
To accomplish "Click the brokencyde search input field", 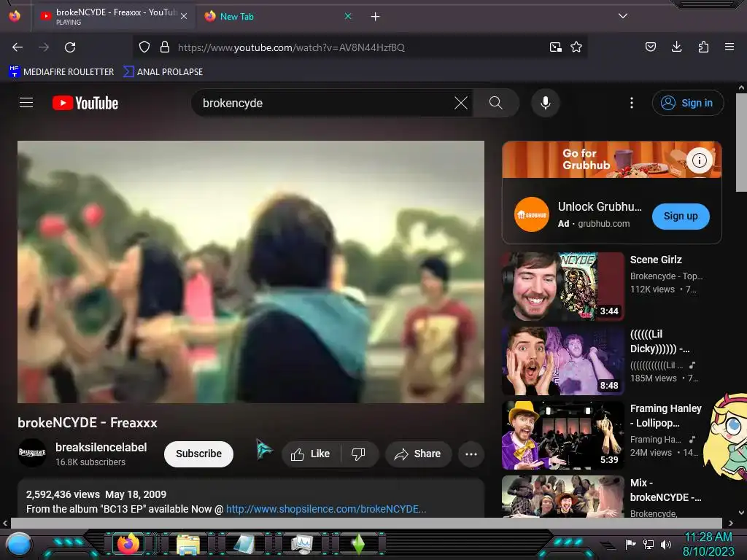I will (x=324, y=103).
